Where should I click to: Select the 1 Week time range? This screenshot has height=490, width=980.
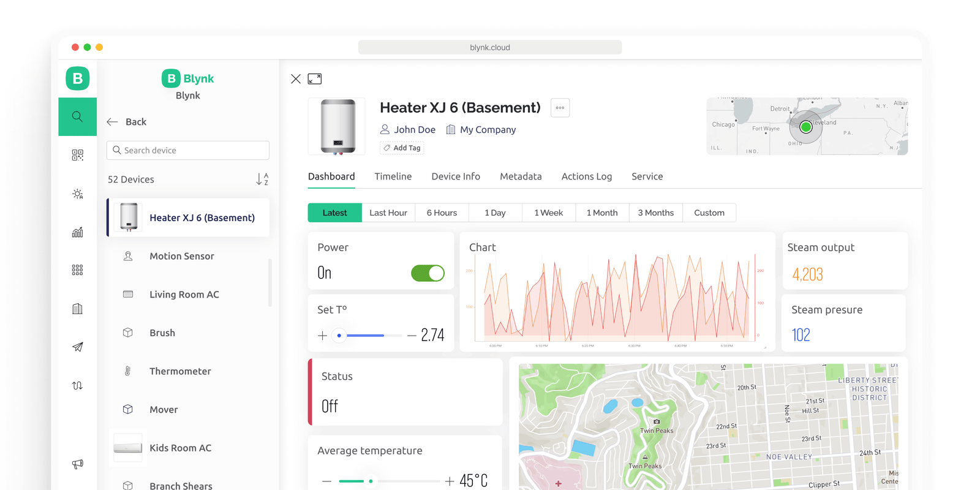[x=549, y=213]
